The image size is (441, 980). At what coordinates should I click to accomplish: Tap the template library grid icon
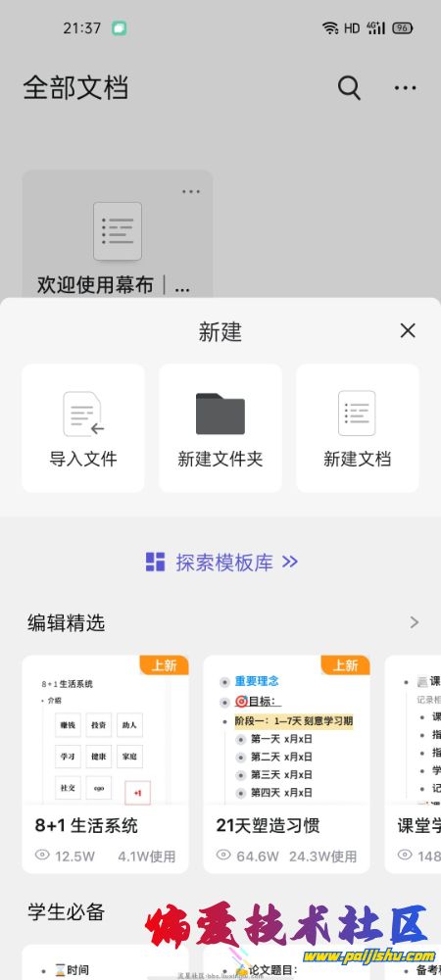pos(155,562)
